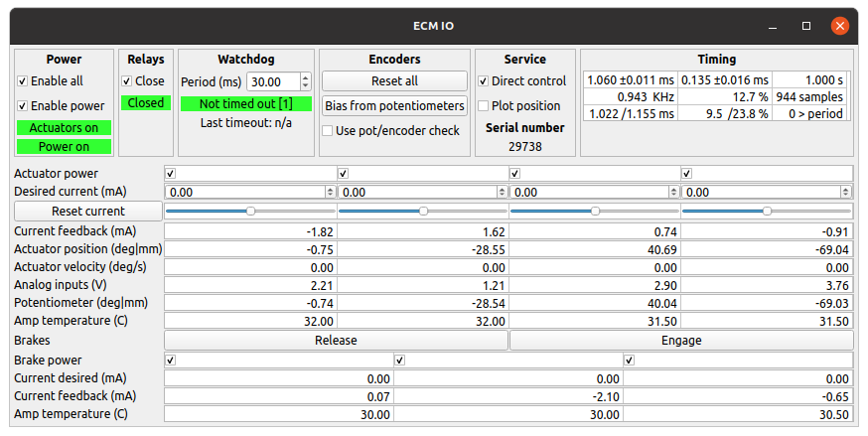Click the Last timeout: n/a label
The height and width of the screenshot is (436, 868).
(x=245, y=122)
